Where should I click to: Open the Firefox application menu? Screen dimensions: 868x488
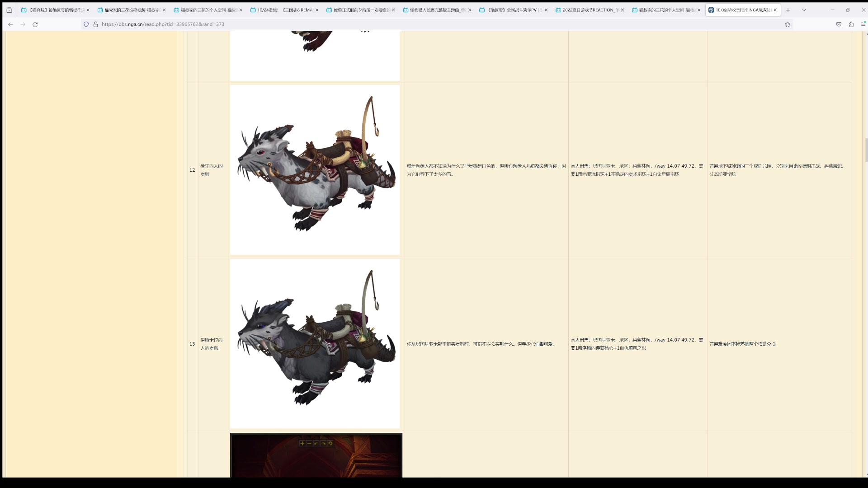click(863, 24)
